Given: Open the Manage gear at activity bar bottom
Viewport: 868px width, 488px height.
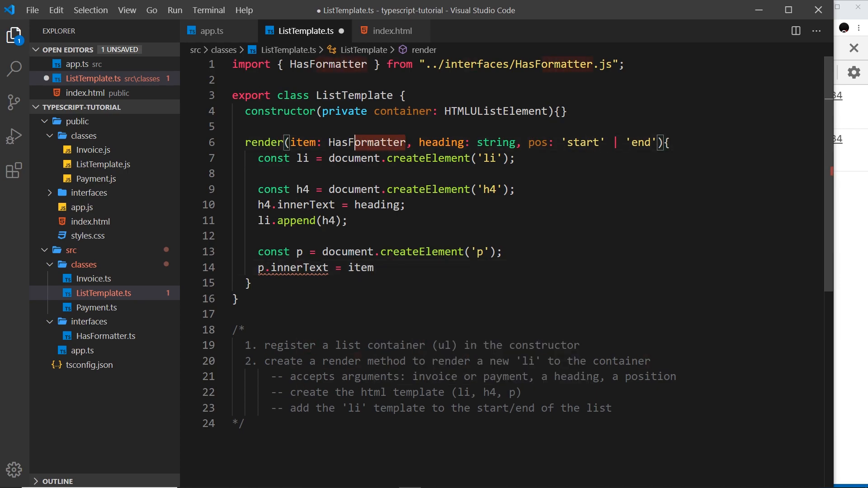Looking at the screenshot, I should tap(14, 470).
